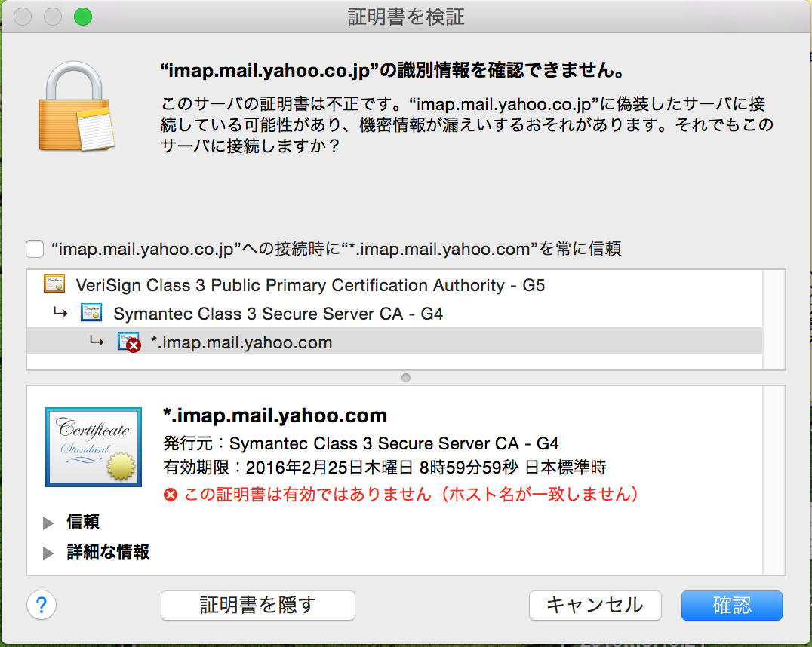The height and width of the screenshot is (647, 812).
Task: Enable always trust *.imap.mail.yahoo.com checkbox
Action: pos(35,248)
